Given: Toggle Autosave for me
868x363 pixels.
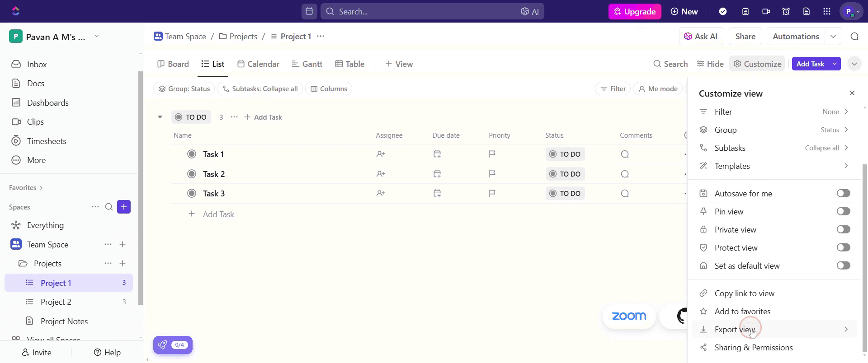Looking at the screenshot, I should tap(843, 193).
